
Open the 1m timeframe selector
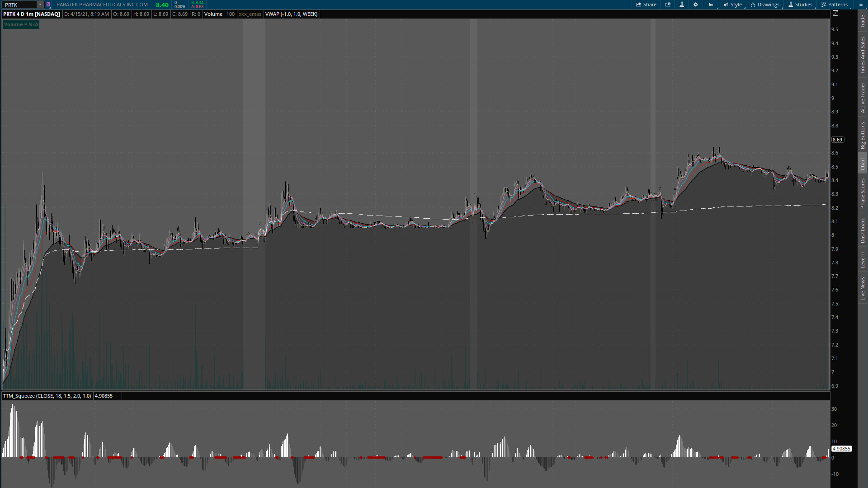tap(711, 5)
